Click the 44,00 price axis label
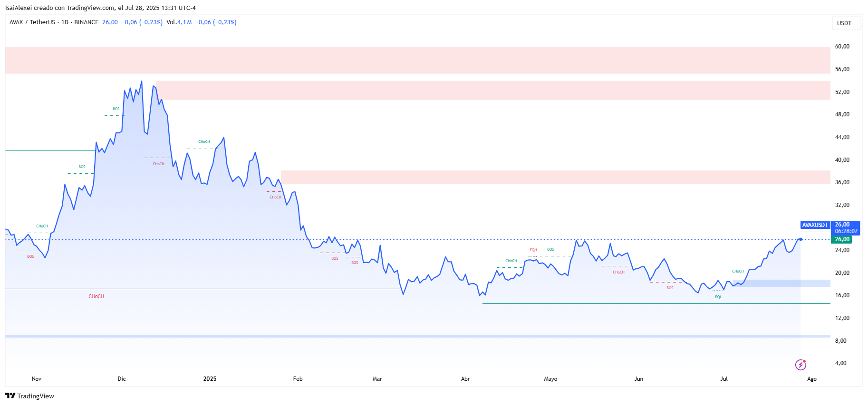The height and width of the screenshot is (405, 868). (x=842, y=137)
